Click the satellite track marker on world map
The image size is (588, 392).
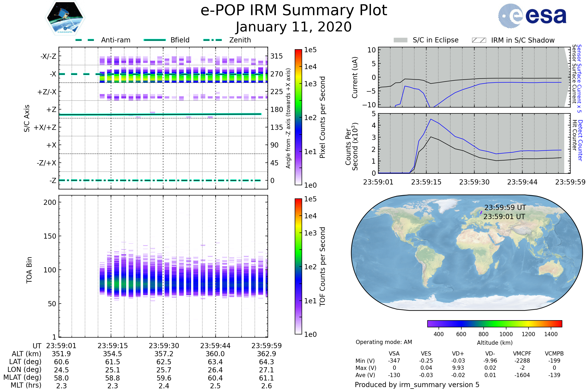point(481,212)
